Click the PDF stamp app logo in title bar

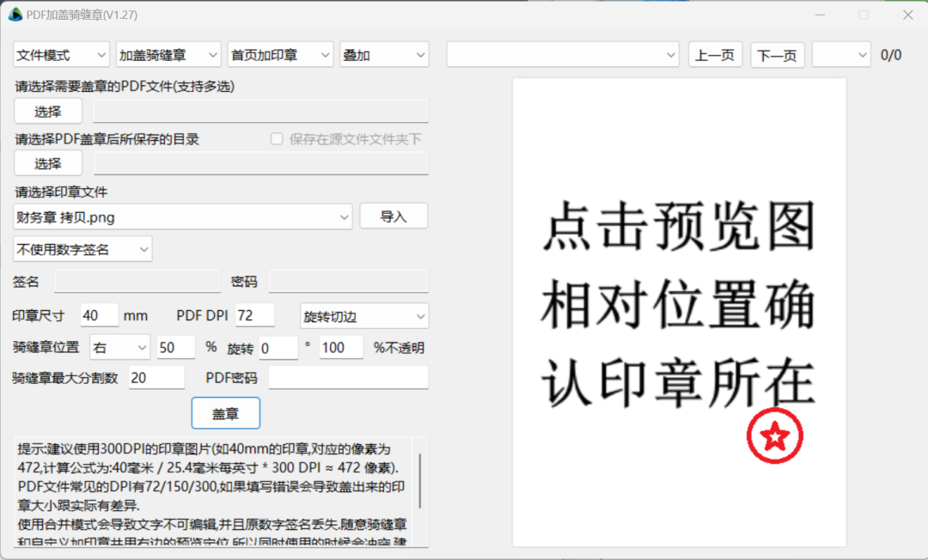pos(15,15)
